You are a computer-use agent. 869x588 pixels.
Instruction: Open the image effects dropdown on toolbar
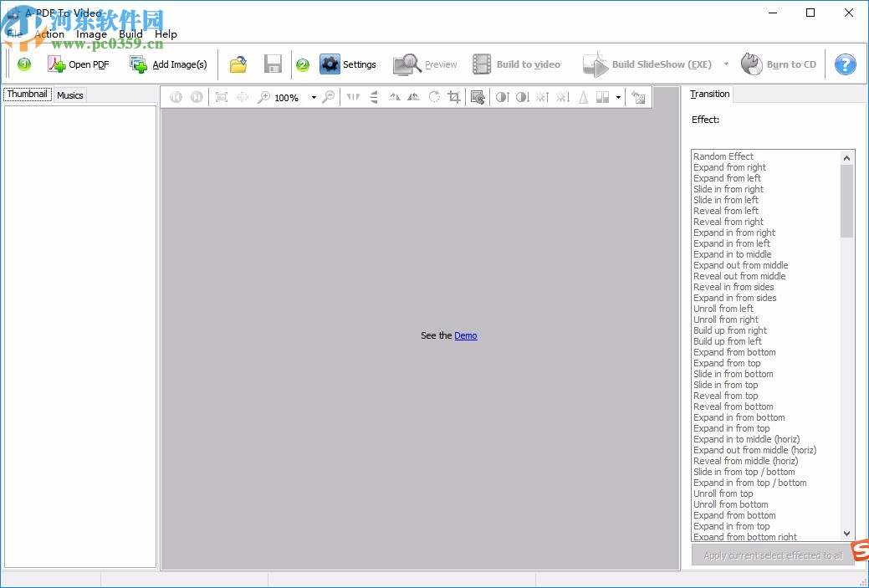point(620,97)
